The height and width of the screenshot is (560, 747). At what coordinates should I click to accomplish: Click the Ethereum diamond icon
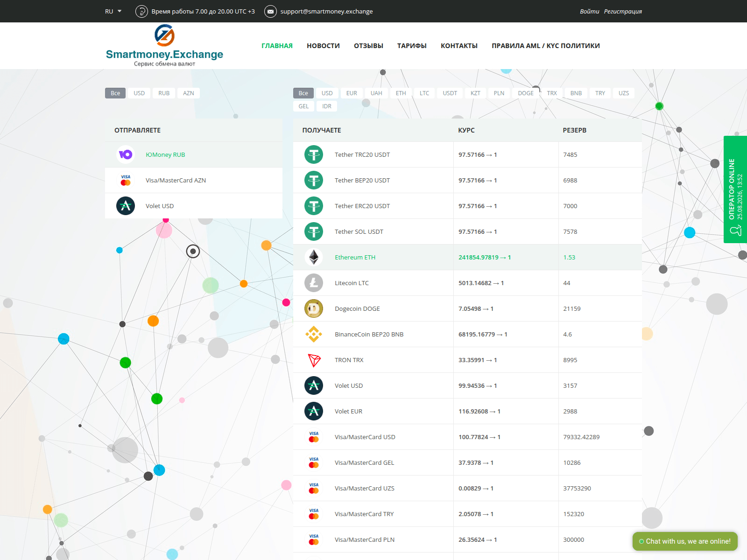pos(314,257)
